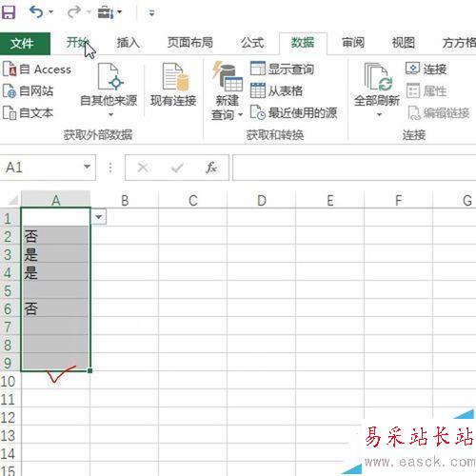The image size is (476, 476).
Task: Click cell A3 containing 是
Action: click(x=55, y=253)
